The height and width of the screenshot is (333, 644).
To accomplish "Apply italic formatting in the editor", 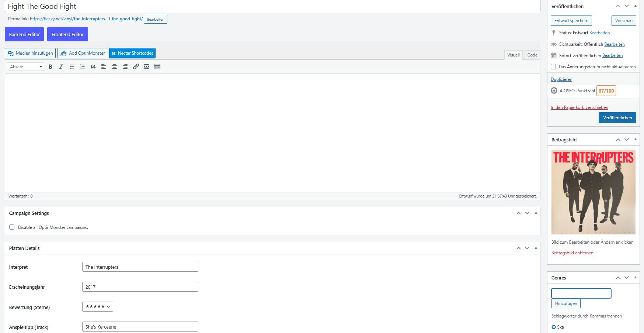I will pos(61,67).
